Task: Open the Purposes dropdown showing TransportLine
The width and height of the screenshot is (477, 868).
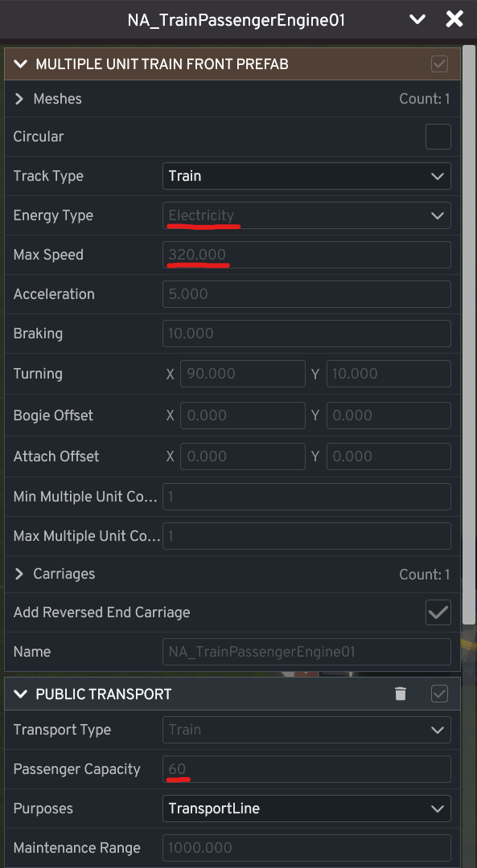Action: (x=306, y=809)
